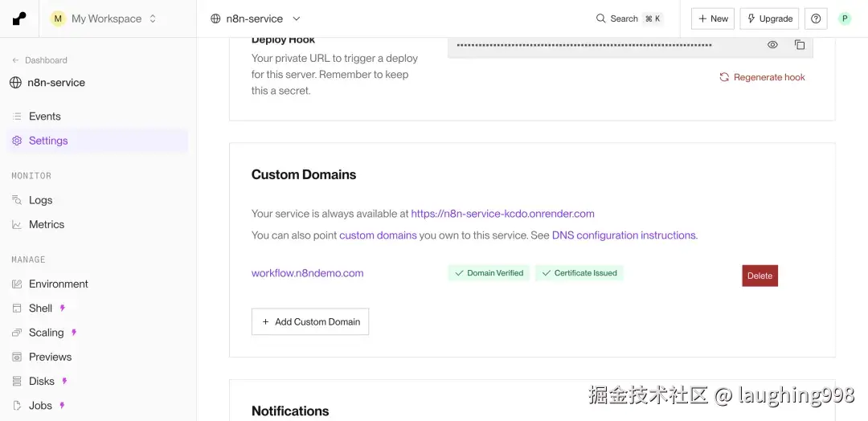Click lightning bolt badge next to Disks

(64, 381)
